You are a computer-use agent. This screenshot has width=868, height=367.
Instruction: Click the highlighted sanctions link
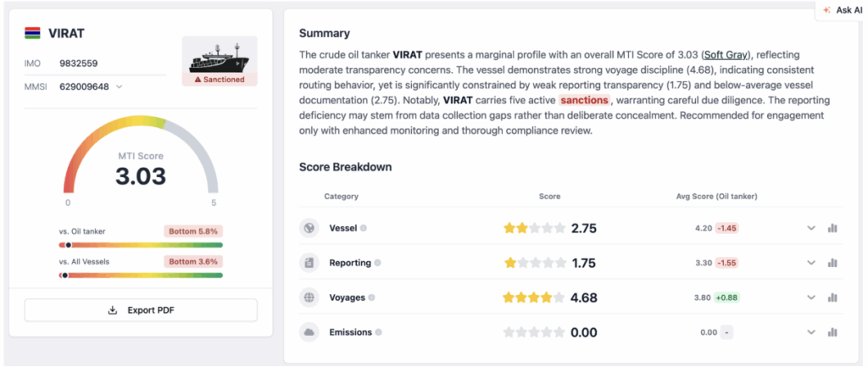click(x=584, y=100)
